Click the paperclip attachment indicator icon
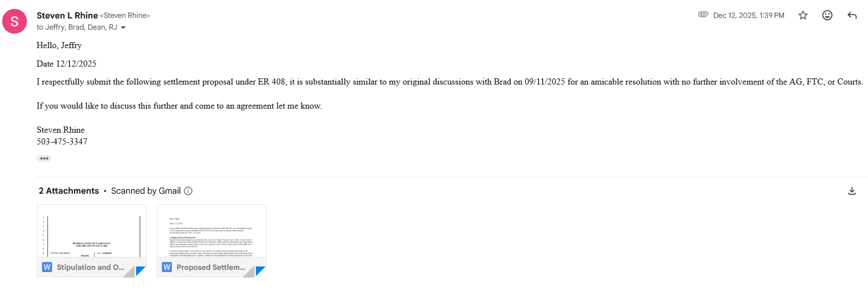868x290 pixels. click(703, 15)
